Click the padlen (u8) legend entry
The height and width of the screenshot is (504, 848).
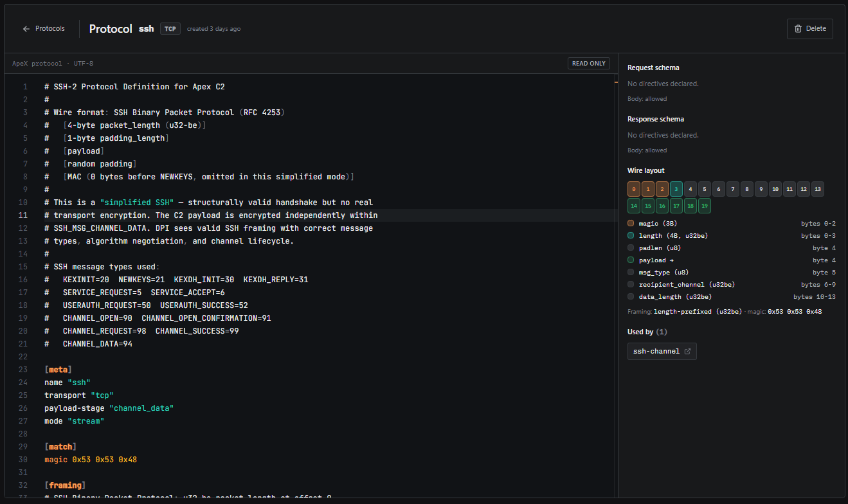(x=732, y=248)
